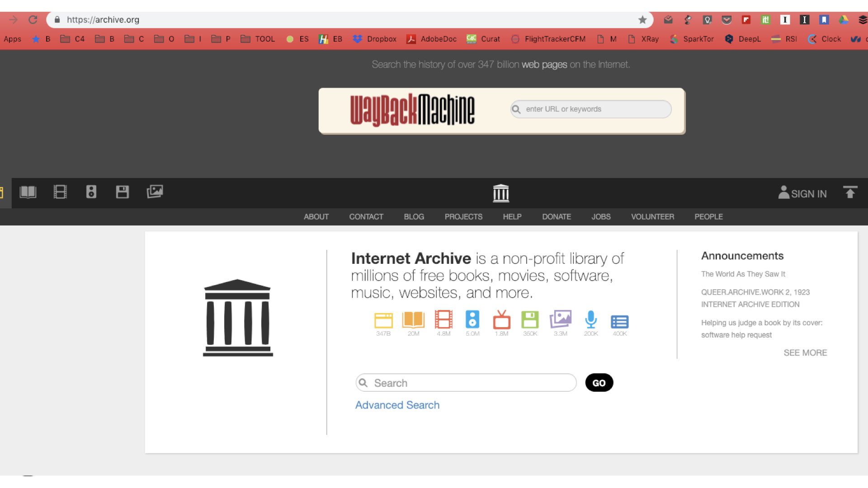Image resolution: width=868 pixels, height=488 pixels.
Task: Open the blue Collections 400K list icon
Action: [x=620, y=322]
